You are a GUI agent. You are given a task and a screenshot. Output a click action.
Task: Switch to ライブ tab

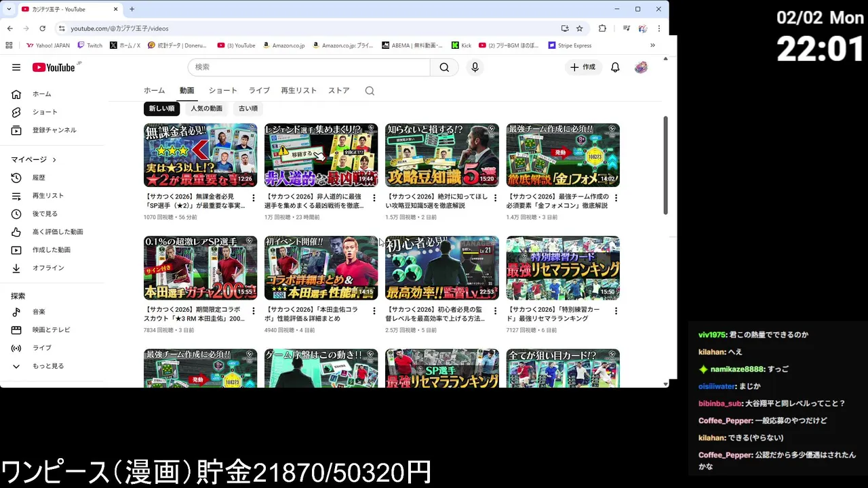[x=259, y=91]
